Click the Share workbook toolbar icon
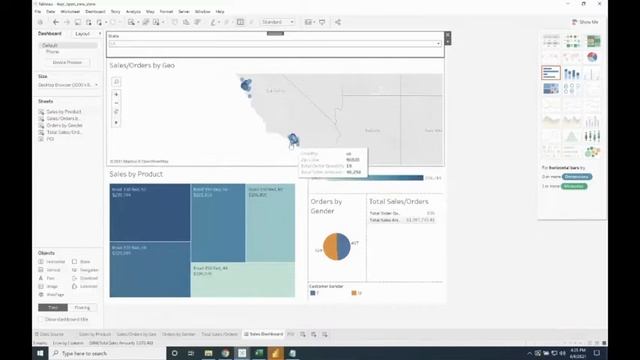Viewport: 640px width, 360px height. 338,22
